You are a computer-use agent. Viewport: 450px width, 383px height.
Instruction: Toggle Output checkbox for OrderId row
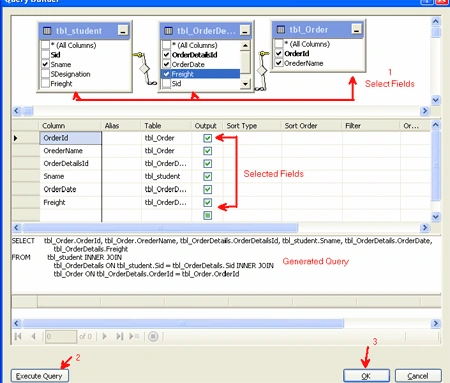point(207,138)
